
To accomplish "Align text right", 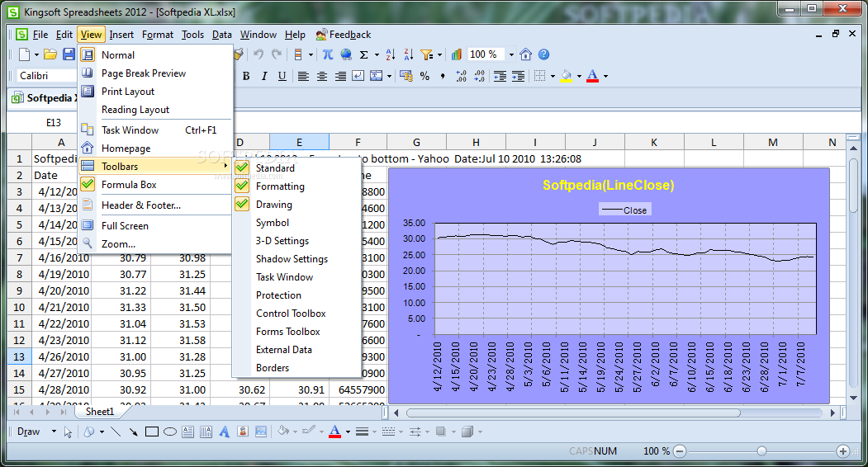I will [x=340, y=77].
